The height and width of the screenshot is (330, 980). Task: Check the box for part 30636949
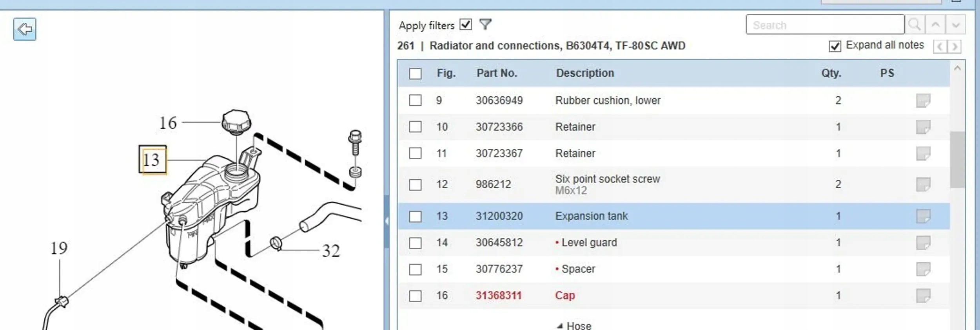click(x=415, y=100)
